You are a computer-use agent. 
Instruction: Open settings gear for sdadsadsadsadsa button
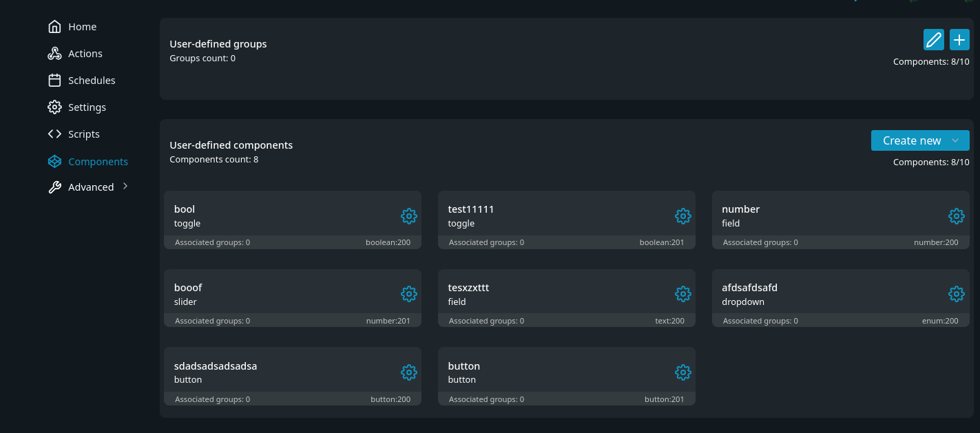[x=408, y=372]
